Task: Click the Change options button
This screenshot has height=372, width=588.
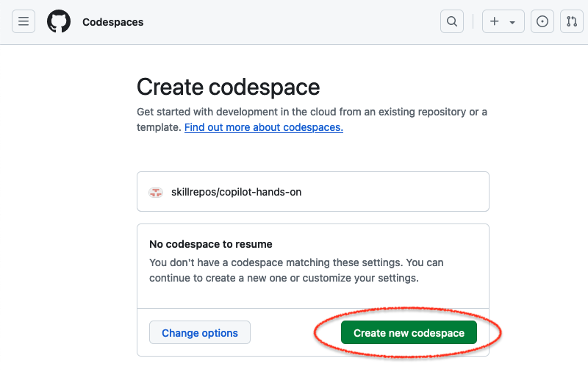Action: [200, 332]
